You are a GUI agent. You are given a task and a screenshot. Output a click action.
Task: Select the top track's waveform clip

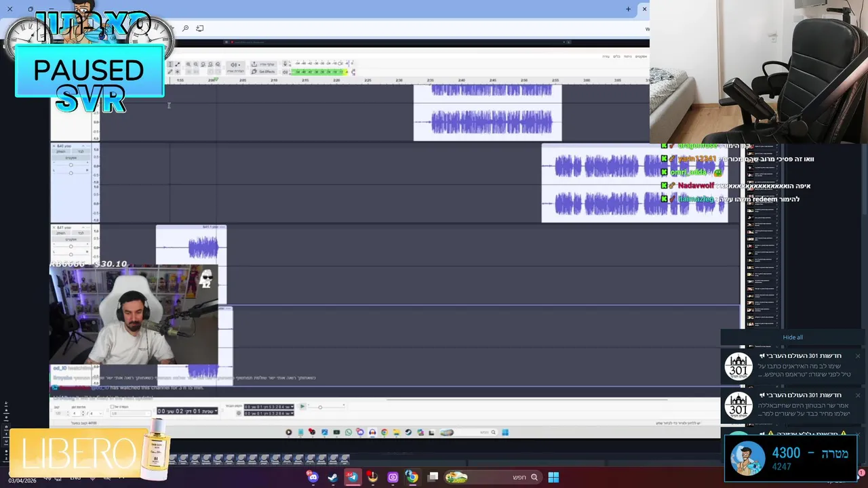pyautogui.click(x=488, y=113)
